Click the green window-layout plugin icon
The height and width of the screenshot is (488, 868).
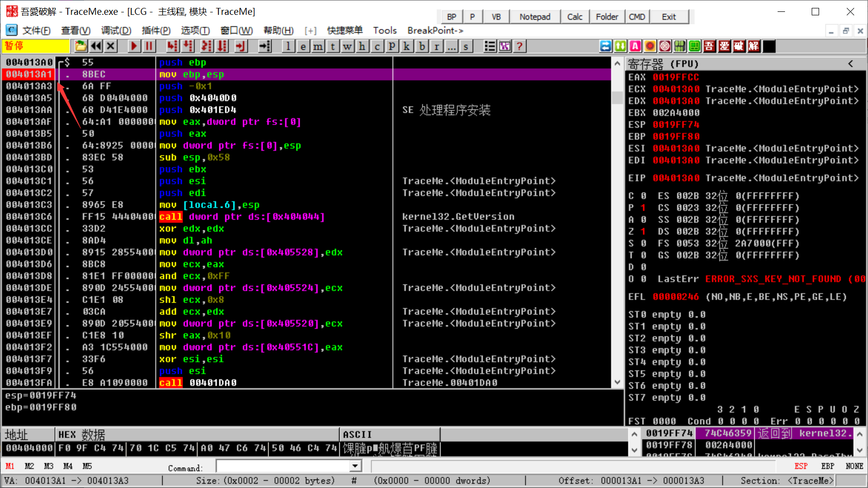pyautogui.click(x=695, y=46)
